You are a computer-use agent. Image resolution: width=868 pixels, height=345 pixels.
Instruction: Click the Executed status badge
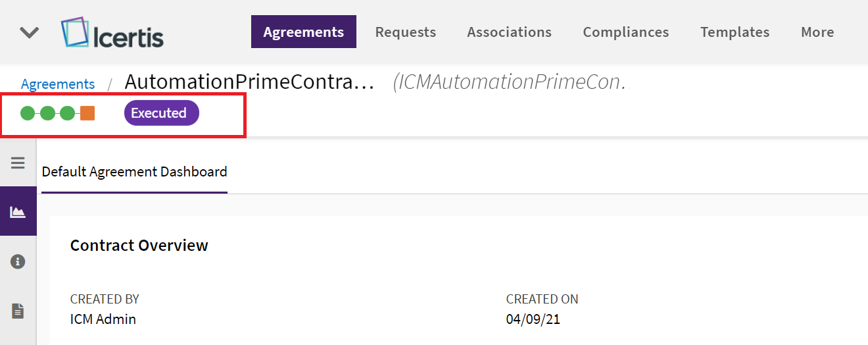coord(161,113)
